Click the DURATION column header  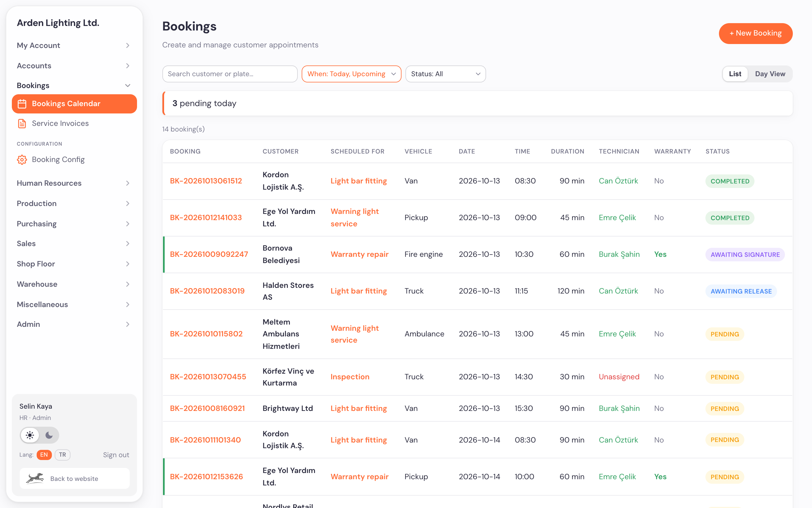[x=567, y=152]
